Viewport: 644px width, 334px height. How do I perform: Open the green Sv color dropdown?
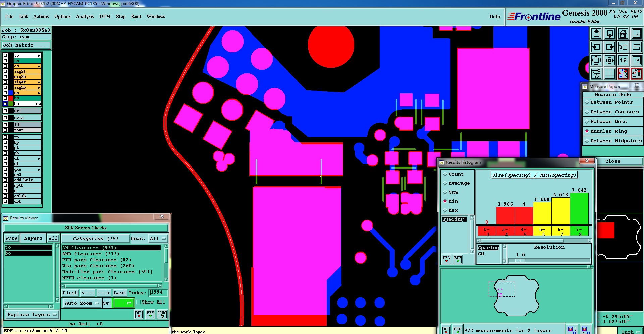(124, 303)
